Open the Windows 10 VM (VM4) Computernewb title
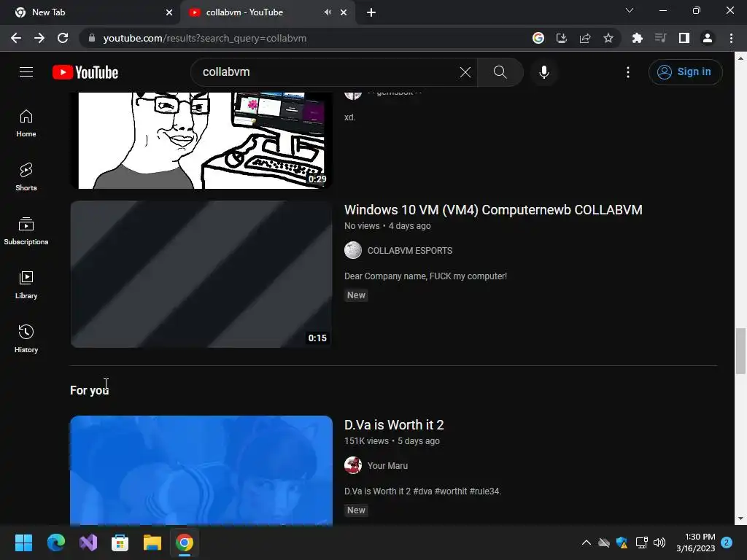 493,210
